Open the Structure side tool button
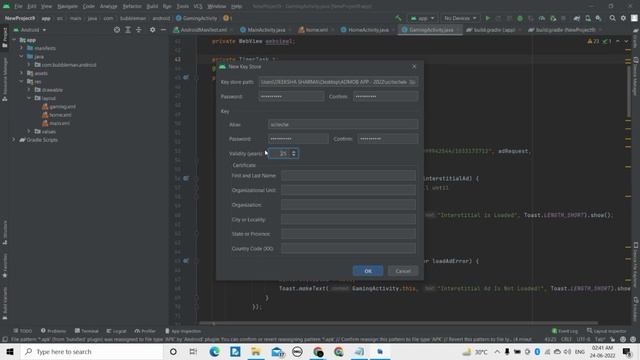640x360 pixels. (5, 233)
